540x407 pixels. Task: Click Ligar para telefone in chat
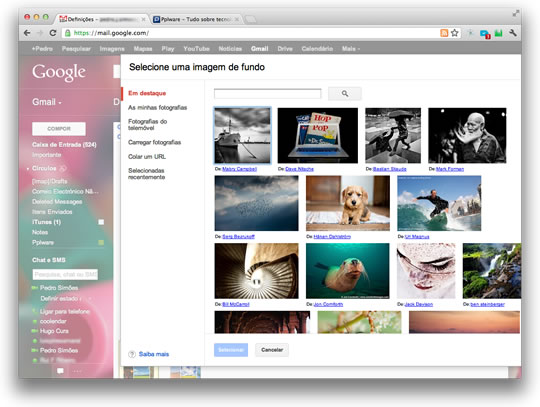pos(64,311)
